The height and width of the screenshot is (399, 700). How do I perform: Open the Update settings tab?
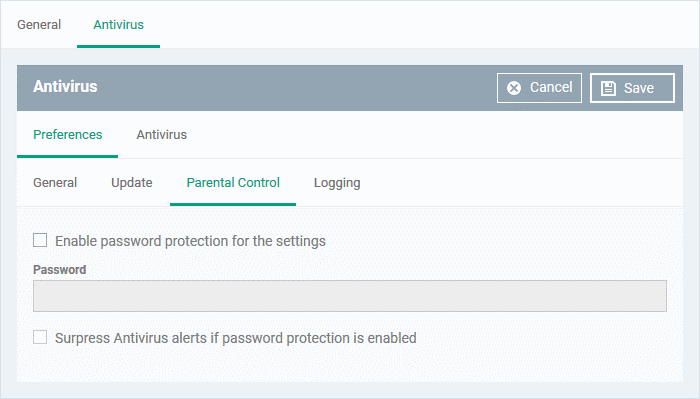132,183
